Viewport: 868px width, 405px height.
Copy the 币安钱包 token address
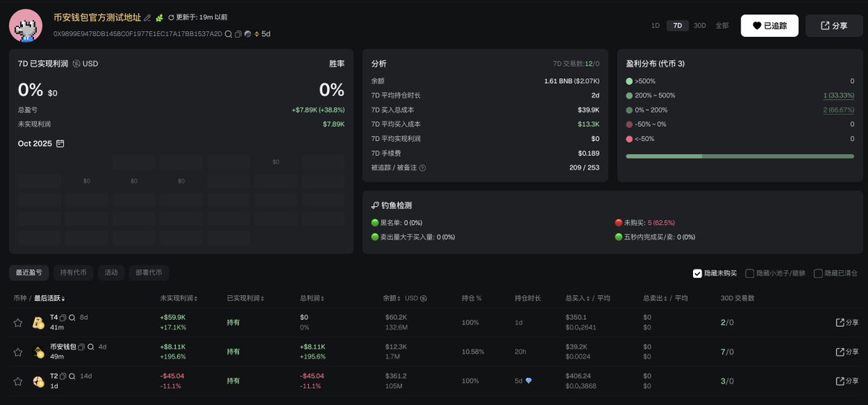point(82,346)
